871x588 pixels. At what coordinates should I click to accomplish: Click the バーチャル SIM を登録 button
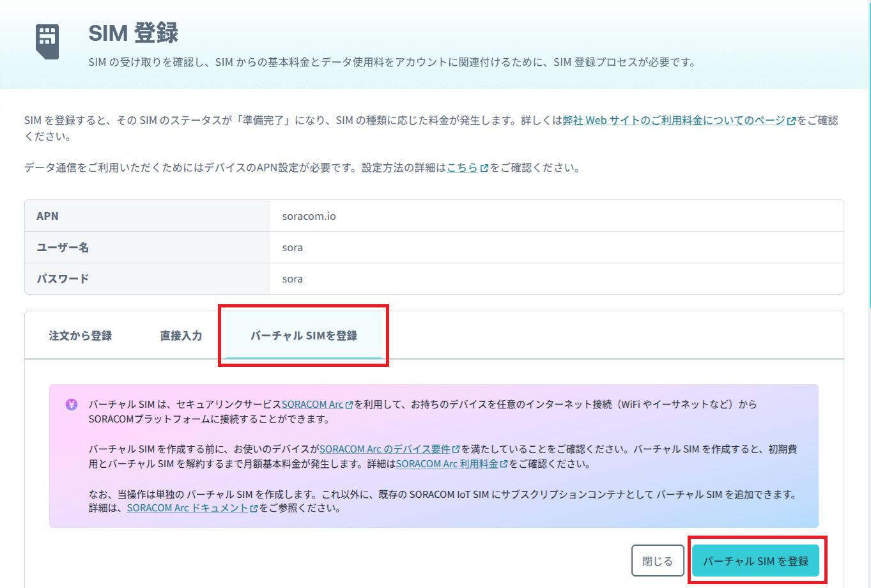756,561
